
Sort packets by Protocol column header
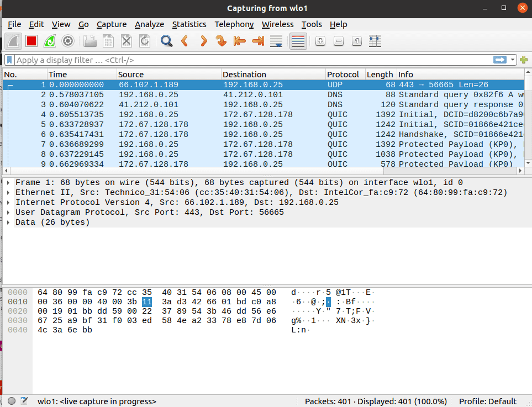click(x=345, y=75)
